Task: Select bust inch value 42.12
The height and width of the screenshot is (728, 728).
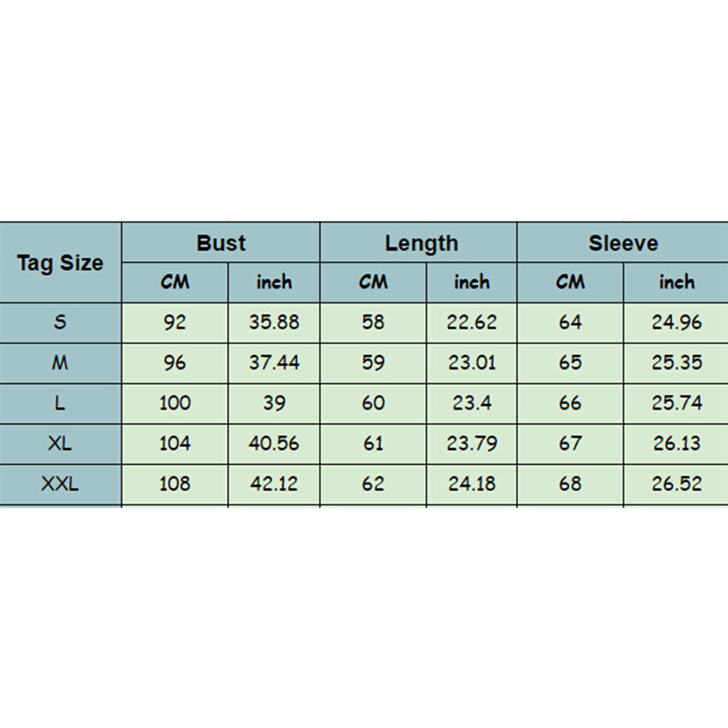Action: (274, 483)
